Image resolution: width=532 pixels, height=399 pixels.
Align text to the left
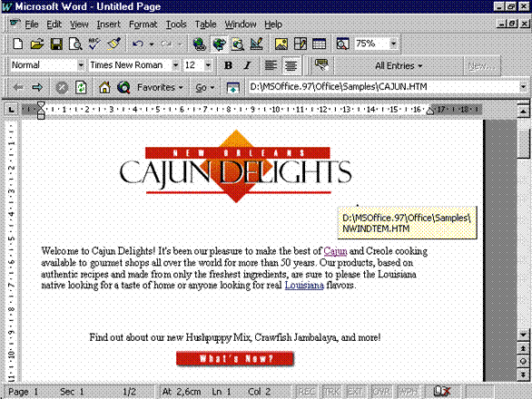pyautogui.click(x=271, y=65)
